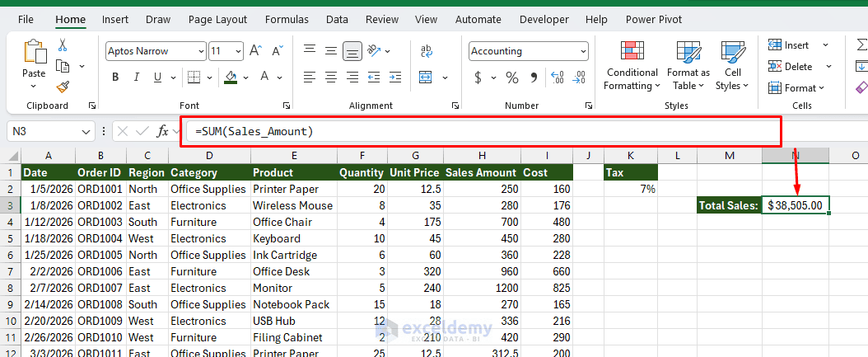The image size is (868, 357).
Task: Toggle Underline formatting
Action: tap(158, 77)
